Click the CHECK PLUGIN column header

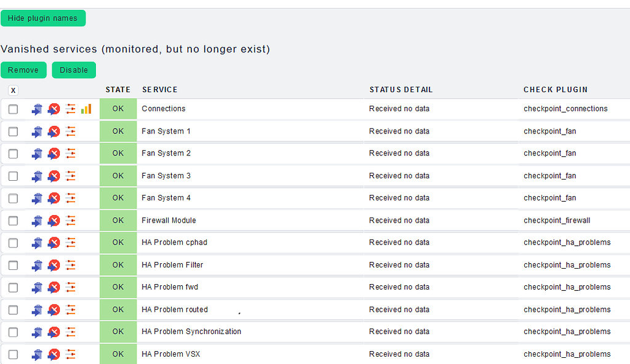556,90
